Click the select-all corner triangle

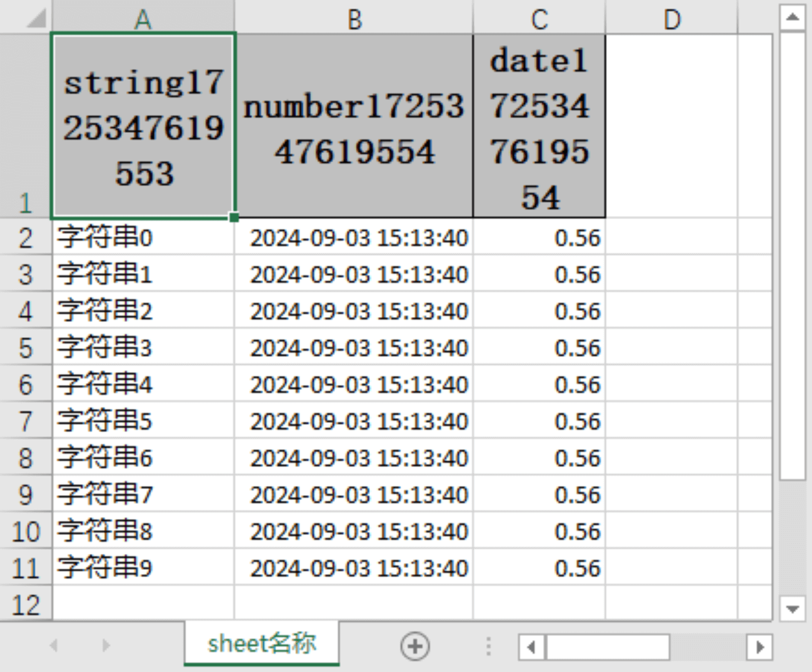(37, 19)
